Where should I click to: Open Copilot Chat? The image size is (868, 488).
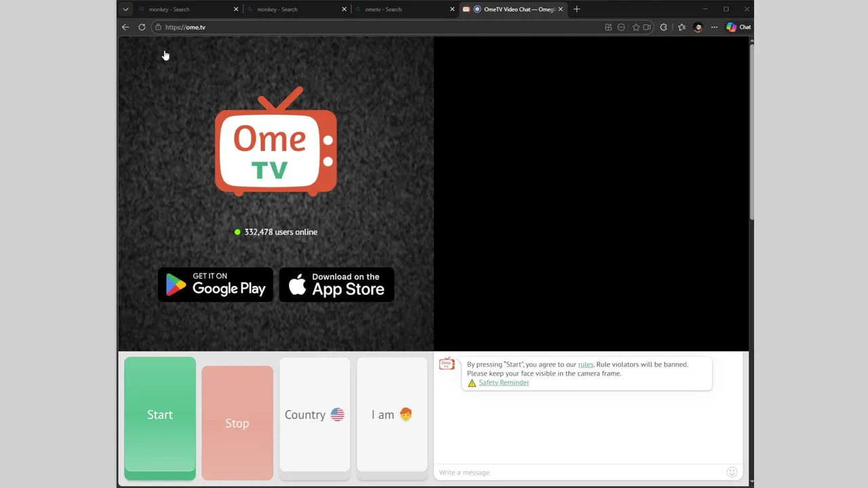pos(738,27)
